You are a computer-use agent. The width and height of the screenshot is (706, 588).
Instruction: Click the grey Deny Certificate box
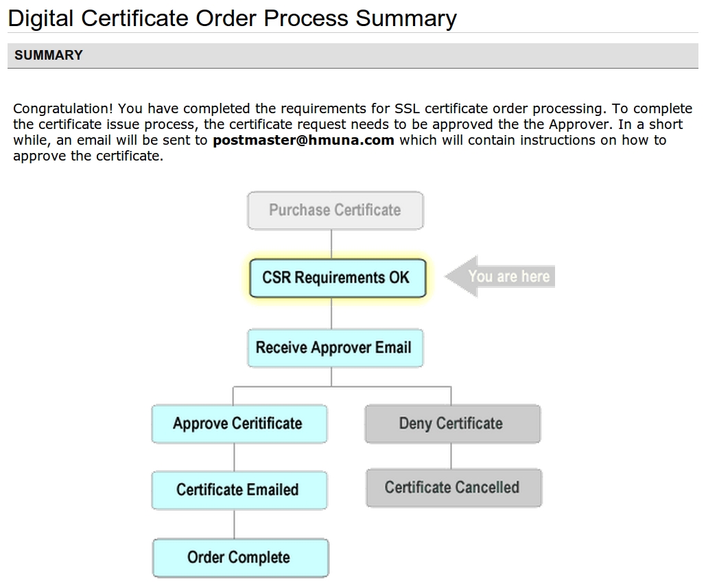(x=451, y=423)
